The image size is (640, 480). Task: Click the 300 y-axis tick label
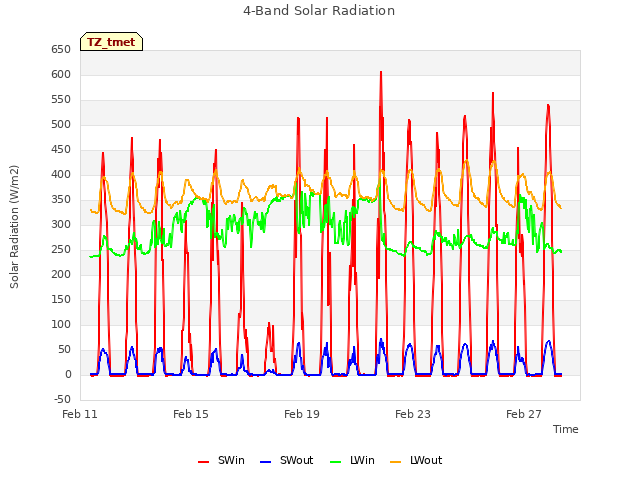61,224
